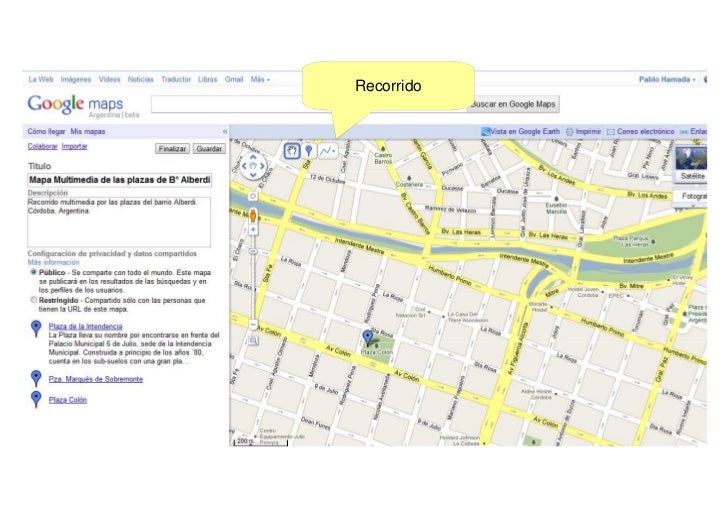The height and width of the screenshot is (515, 728).
Task: Click the Importar link
Action: pyautogui.click(x=74, y=146)
